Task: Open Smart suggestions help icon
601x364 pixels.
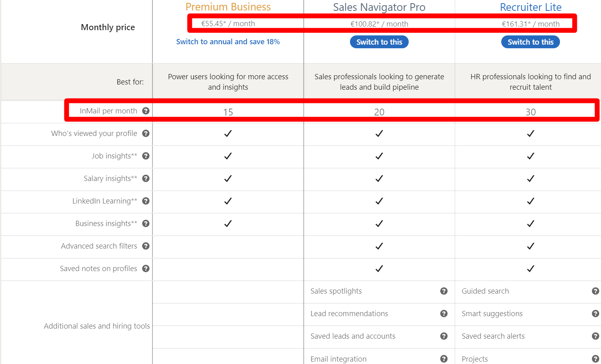Action: click(595, 313)
